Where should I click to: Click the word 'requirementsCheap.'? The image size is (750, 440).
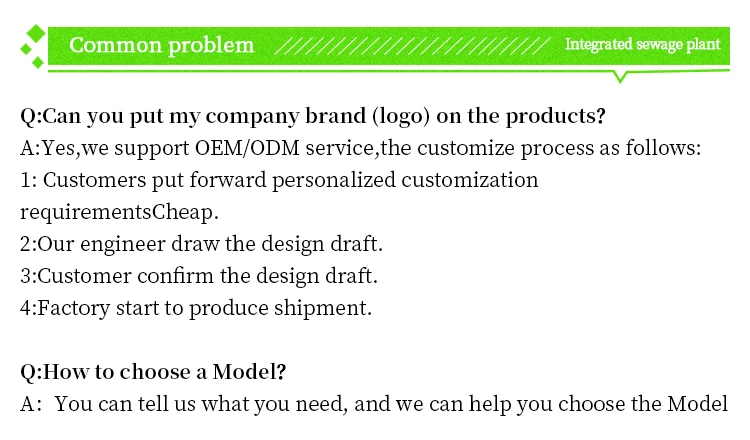click(x=120, y=212)
